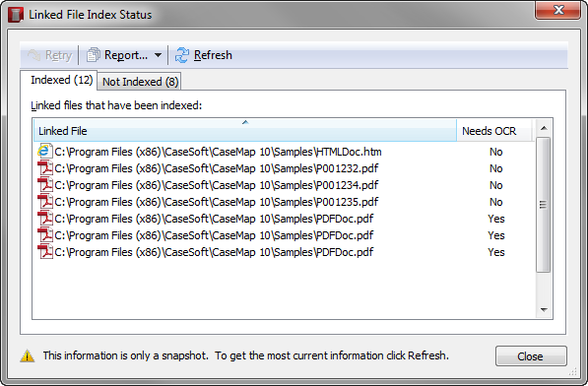Select the first PDFDoc.pdf row
This screenshot has width=588, height=386.
(283, 219)
